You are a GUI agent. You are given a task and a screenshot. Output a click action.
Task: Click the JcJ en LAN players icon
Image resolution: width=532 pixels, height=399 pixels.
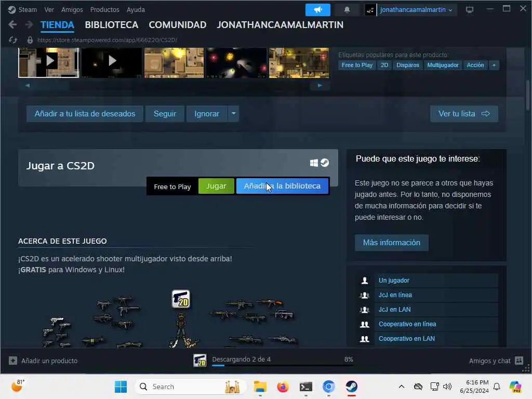tap(364, 310)
